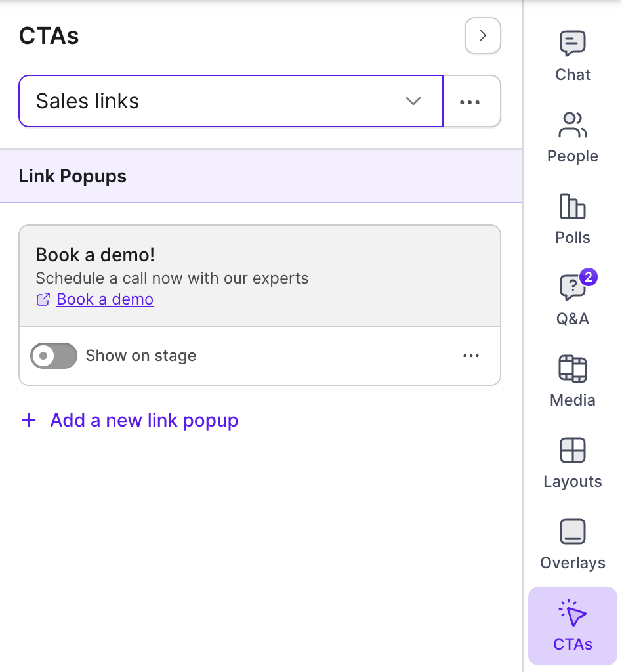Open more options beside Sales links
Image resolution: width=622 pixels, height=672 pixels.
coord(471,101)
